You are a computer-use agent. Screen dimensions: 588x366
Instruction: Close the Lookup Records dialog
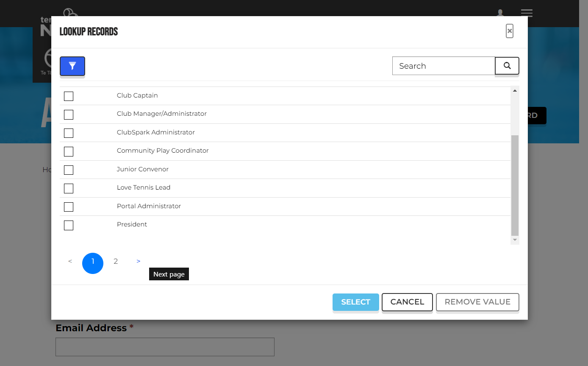pos(510,31)
